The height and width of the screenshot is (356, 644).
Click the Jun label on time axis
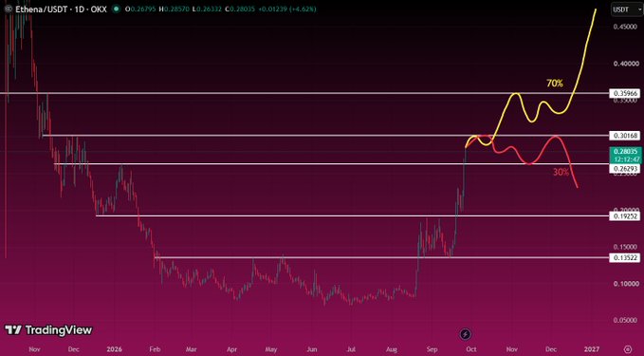click(x=312, y=349)
